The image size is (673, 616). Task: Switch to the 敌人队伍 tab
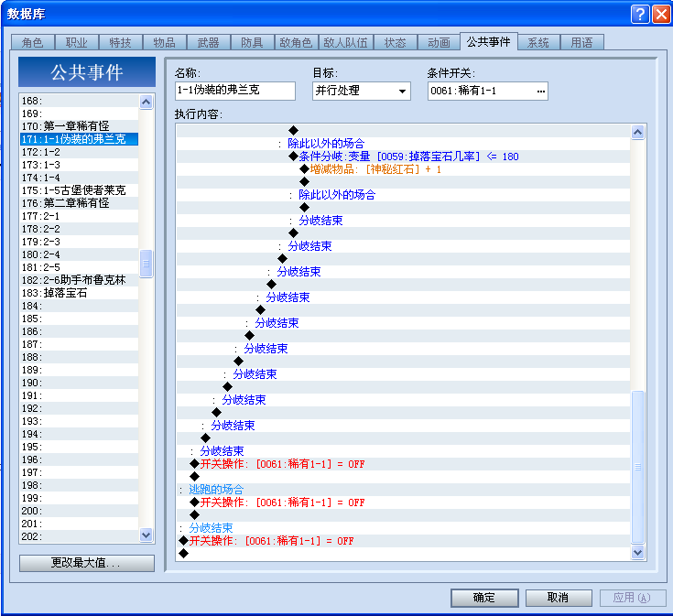[x=345, y=42]
